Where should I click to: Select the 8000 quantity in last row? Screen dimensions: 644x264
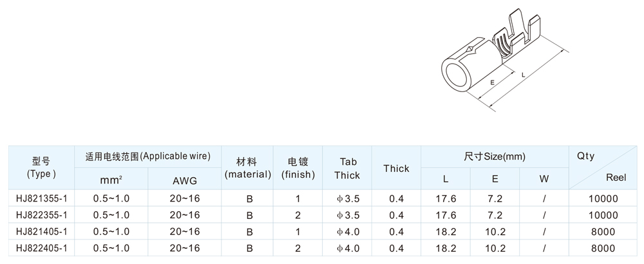pos(603,247)
